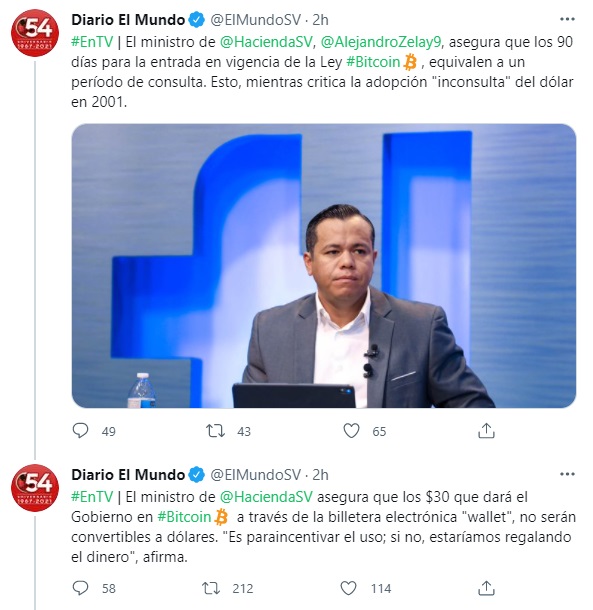Retweet the first tweet with 43 retweets
This screenshot has height=610, width=593.
pos(215,431)
